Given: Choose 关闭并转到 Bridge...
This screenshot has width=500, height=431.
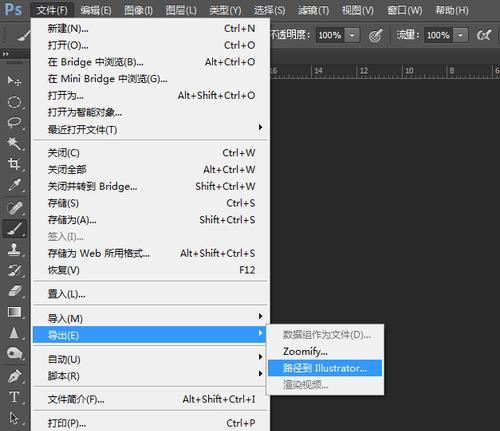Looking at the screenshot, I should pos(150,186).
